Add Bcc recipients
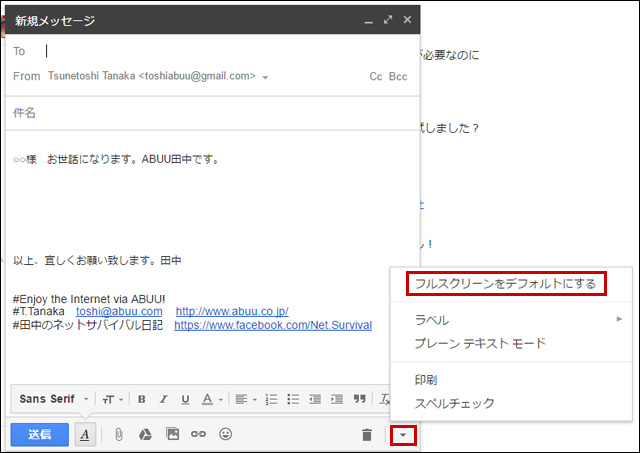The image size is (640, 453). pyautogui.click(x=398, y=76)
